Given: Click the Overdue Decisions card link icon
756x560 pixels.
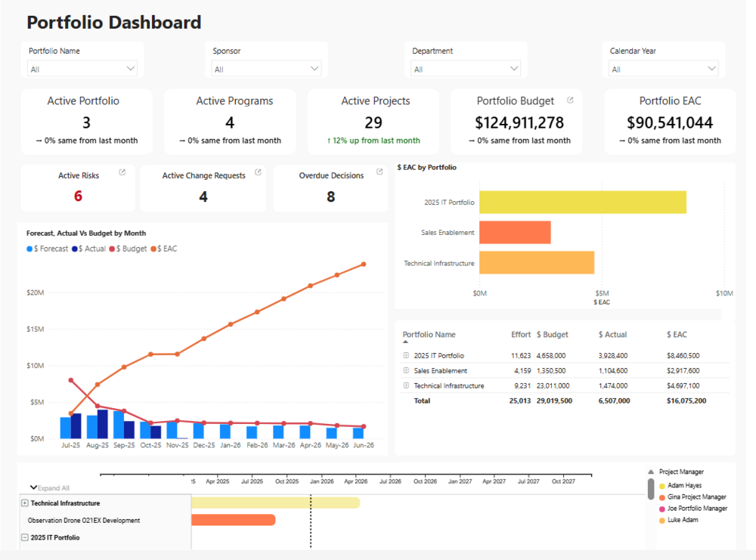Looking at the screenshot, I should (379, 173).
